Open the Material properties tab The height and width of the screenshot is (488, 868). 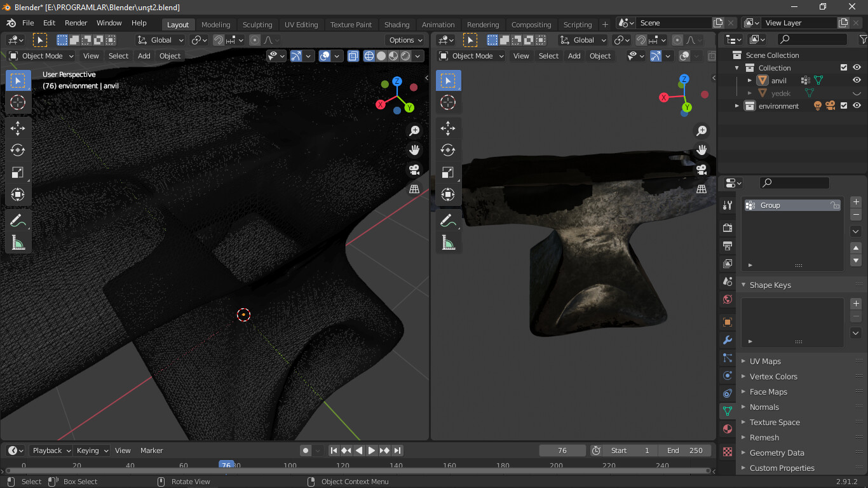[x=728, y=429]
